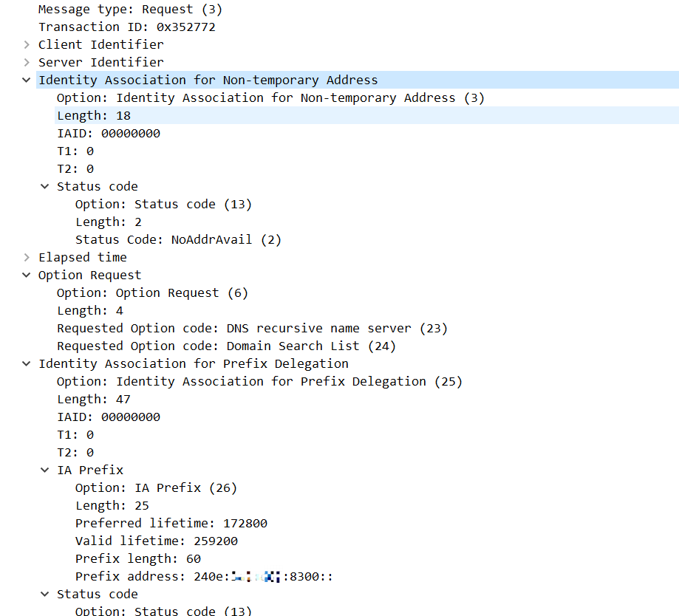679x616 pixels.
Task: Expand the Elapsed time option
Action: pos(27,257)
